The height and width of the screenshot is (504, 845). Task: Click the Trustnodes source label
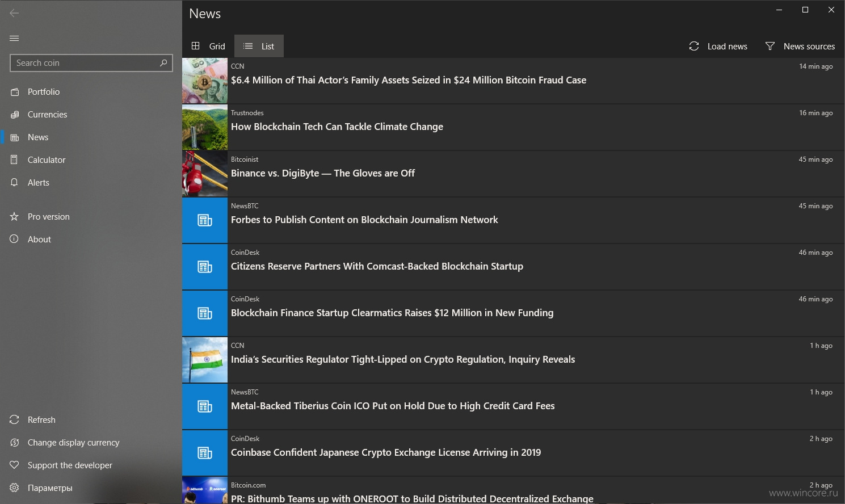coord(247,113)
